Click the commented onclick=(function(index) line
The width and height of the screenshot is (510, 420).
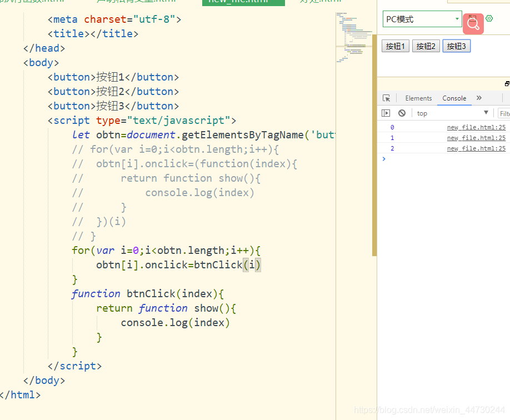tap(185, 164)
